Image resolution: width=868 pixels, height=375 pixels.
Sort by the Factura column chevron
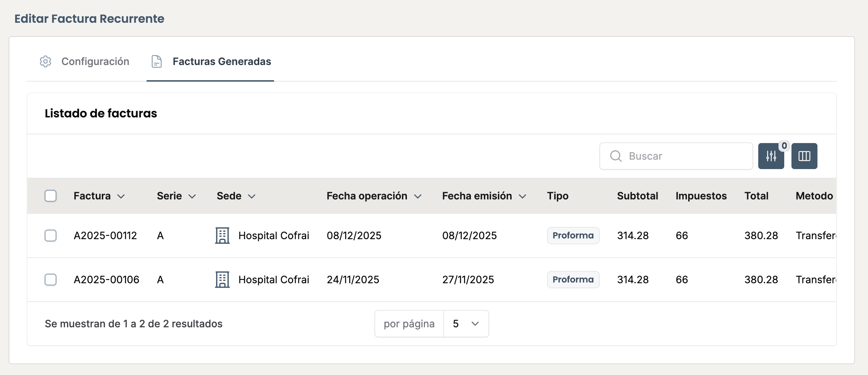point(121,196)
